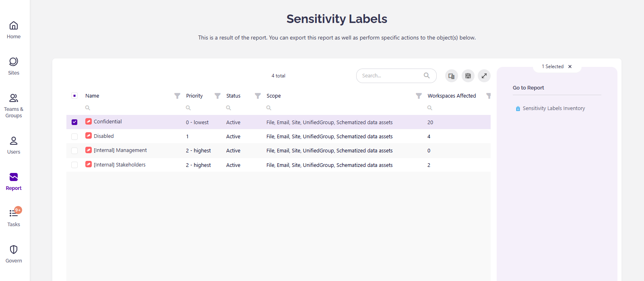
Task: Click the [Internal] Stakeholders label name
Action: point(120,165)
